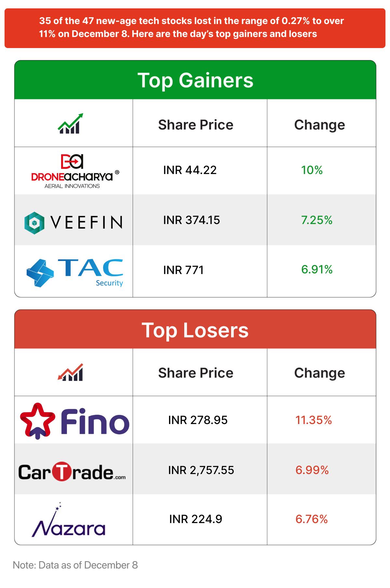Select the Top Gainers header

(x=195, y=80)
